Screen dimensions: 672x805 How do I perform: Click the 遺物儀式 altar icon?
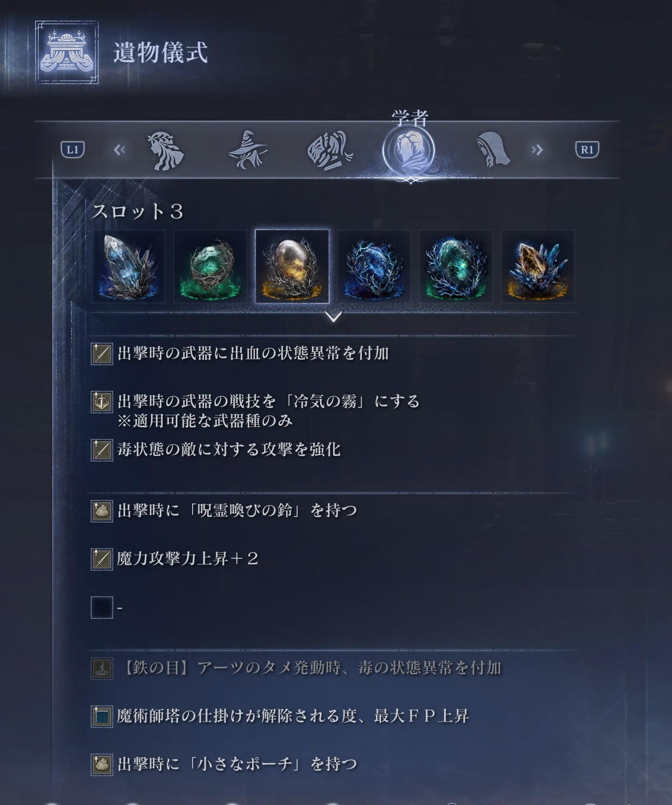tap(67, 52)
